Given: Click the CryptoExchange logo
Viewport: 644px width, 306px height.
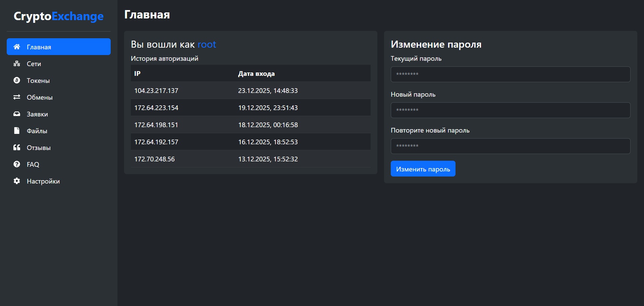Looking at the screenshot, I should click(59, 16).
